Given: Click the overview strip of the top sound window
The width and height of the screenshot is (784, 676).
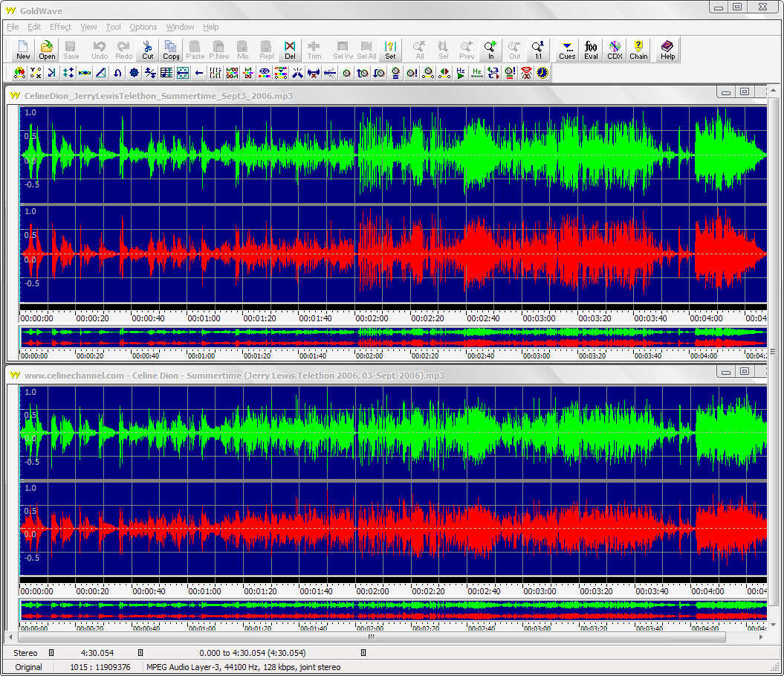Looking at the screenshot, I should click(393, 337).
